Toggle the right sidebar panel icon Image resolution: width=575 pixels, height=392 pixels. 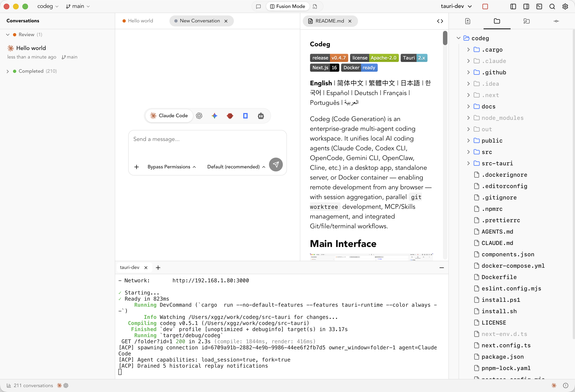(526, 6)
